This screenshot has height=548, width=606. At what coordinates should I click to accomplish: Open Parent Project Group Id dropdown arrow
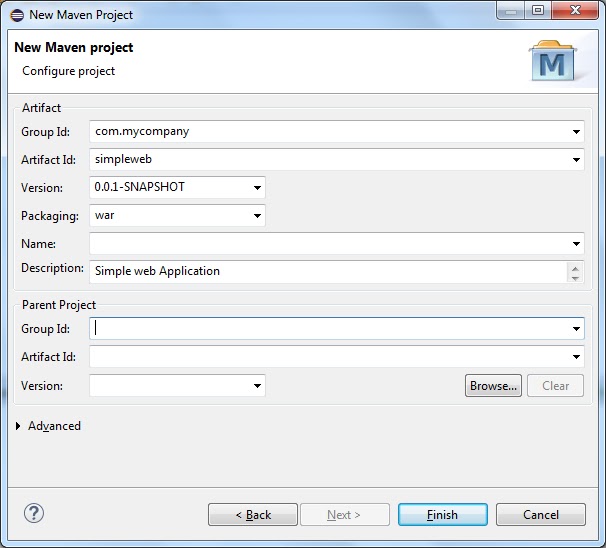point(576,329)
